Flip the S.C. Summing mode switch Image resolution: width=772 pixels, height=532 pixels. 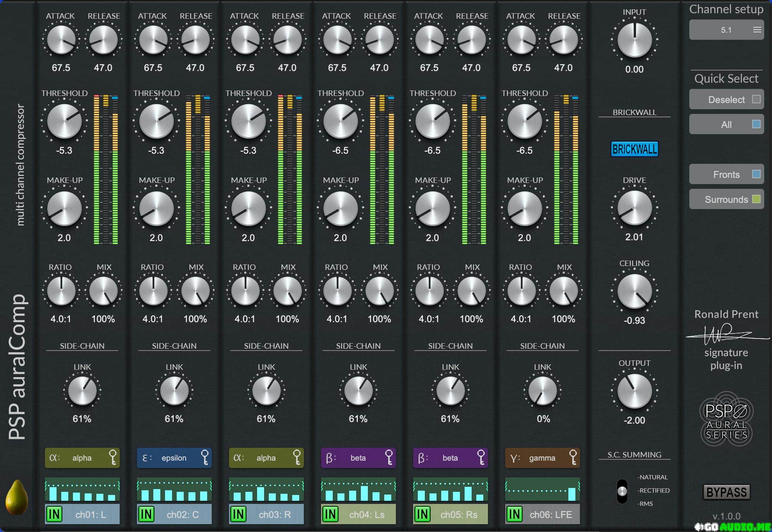tap(622, 491)
